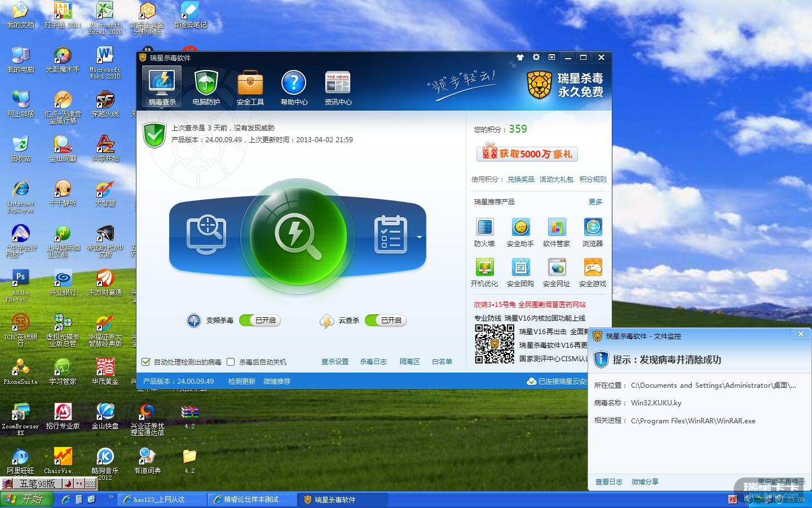Click 查看日志 in the virus alert popup
The image size is (812, 508).
coord(609,482)
